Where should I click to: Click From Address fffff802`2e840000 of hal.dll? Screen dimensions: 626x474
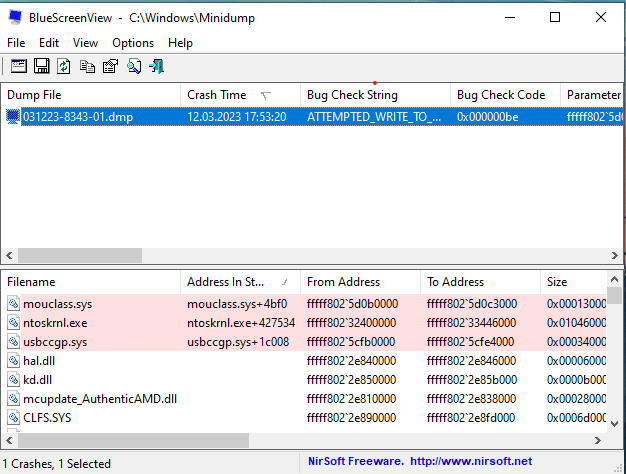tap(351, 361)
